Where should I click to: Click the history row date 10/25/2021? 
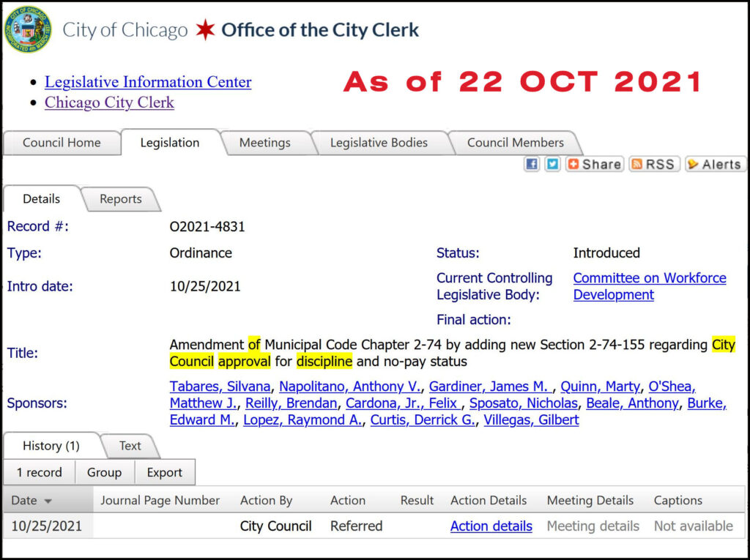pos(46,526)
